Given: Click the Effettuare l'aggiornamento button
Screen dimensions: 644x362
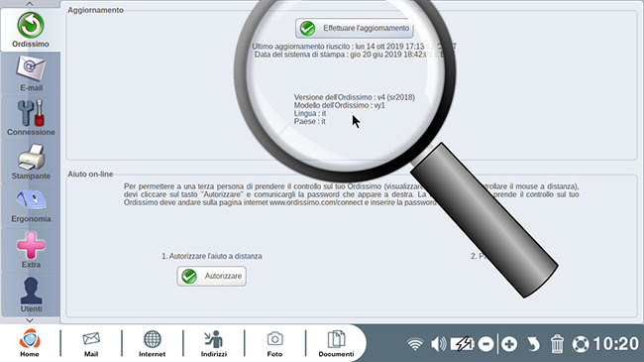Looking at the screenshot, I should click(x=355, y=29).
